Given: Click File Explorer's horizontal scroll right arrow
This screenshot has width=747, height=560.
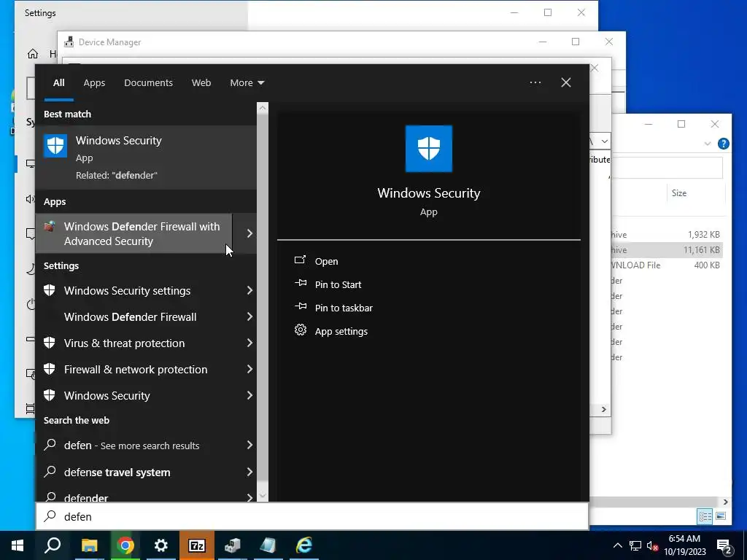Looking at the screenshot, I should click(726, 502).
